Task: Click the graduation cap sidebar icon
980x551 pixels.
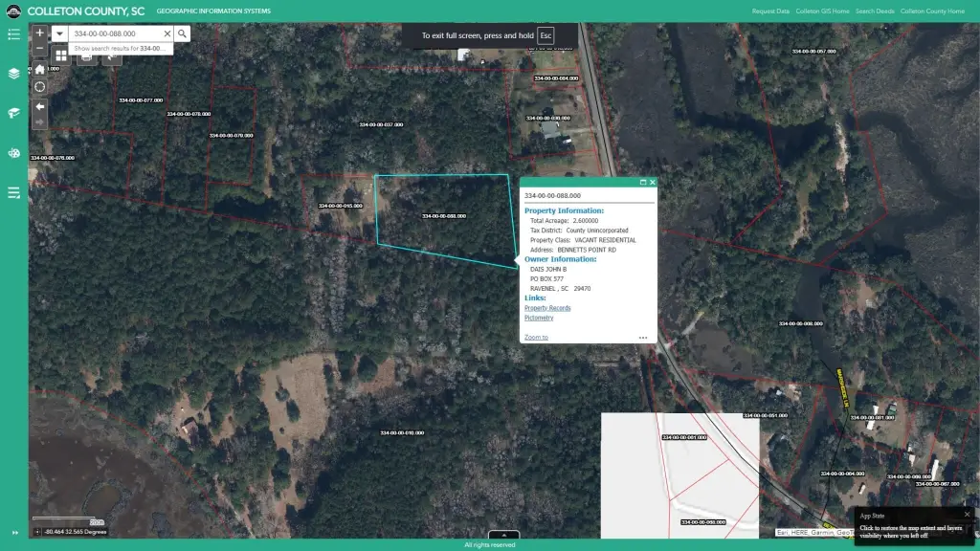Action: coord(13,113)
